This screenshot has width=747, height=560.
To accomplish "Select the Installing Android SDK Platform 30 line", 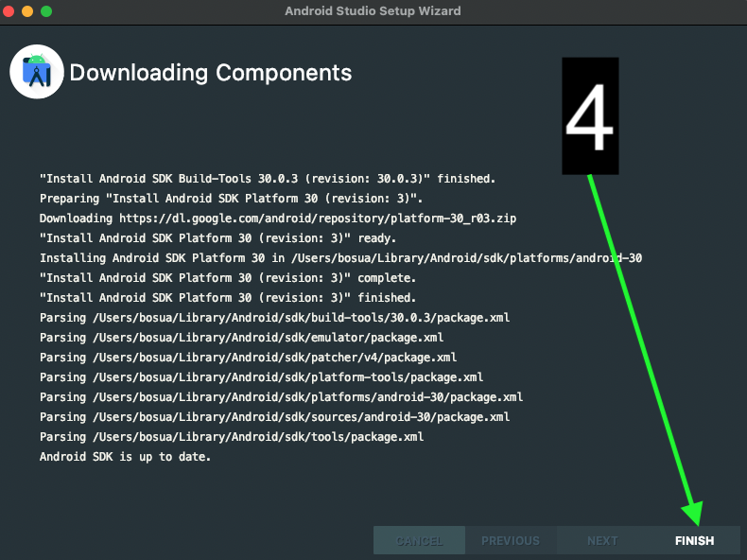I will 340,258.
